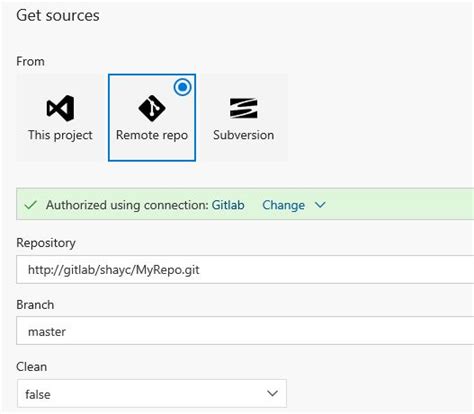Click the Git icon for Remote repo
Image resolution: width=474 pixels, height=414 pixels.
tap(152, 108)
